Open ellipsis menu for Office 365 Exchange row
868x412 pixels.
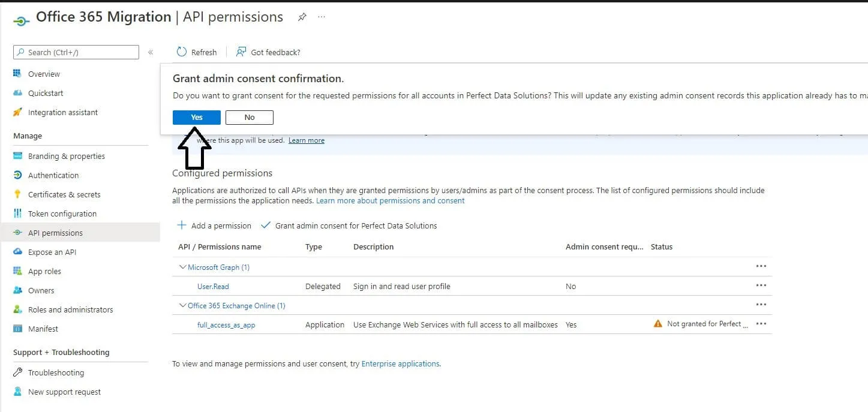[x=761, y=305]
